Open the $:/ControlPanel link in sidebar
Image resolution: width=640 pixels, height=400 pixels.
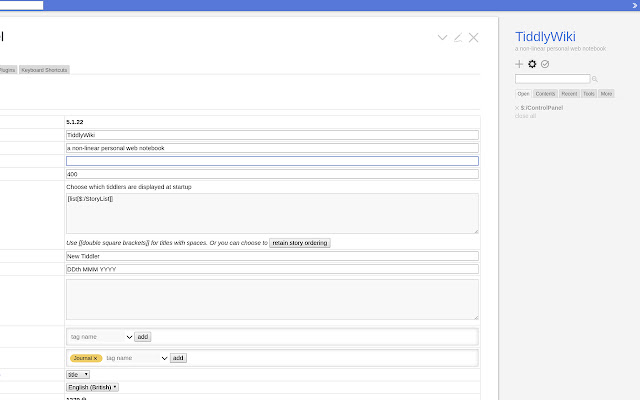542,108
